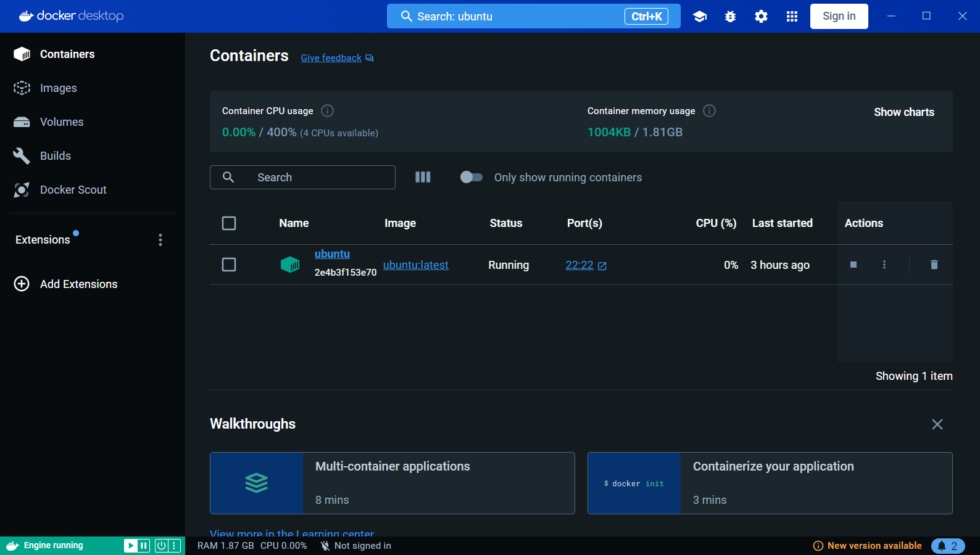
Task: Select Add Extensions in the sidebar
Action: 93,284
